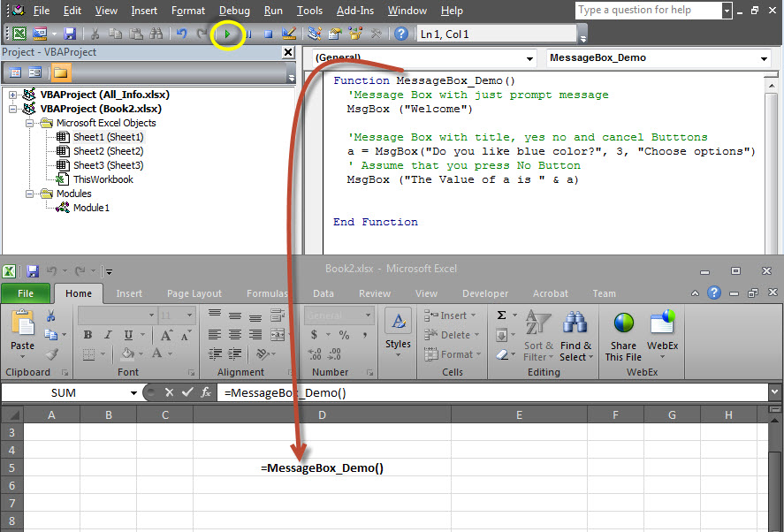The width and height of the screenshot is (784, 532).
Task: Click the Fill Color paint bucket button
Action: point(127,354)
